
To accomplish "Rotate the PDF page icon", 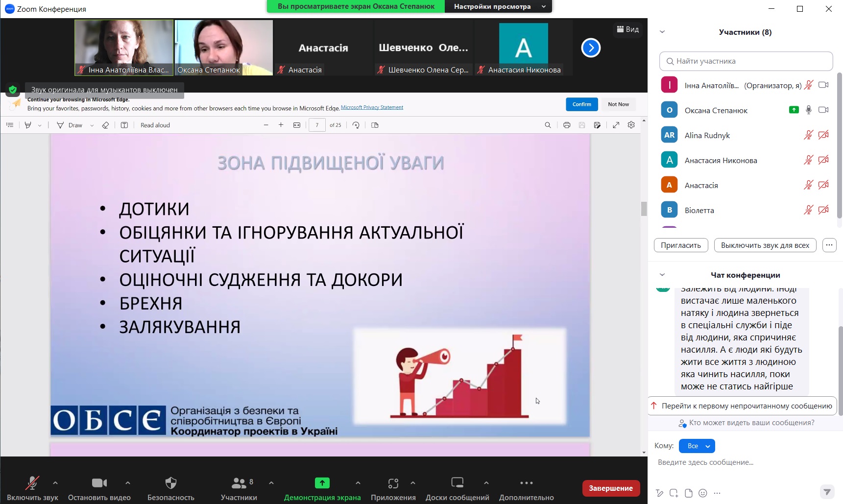I will point(356,125).
